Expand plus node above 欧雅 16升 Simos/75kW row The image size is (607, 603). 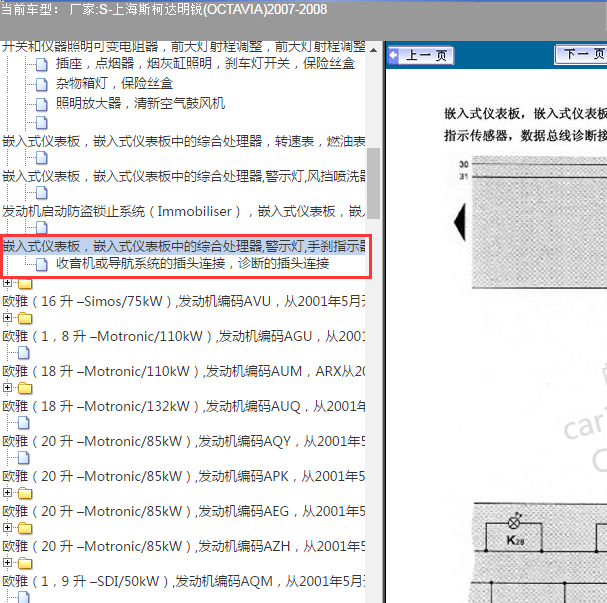[7, 283]
